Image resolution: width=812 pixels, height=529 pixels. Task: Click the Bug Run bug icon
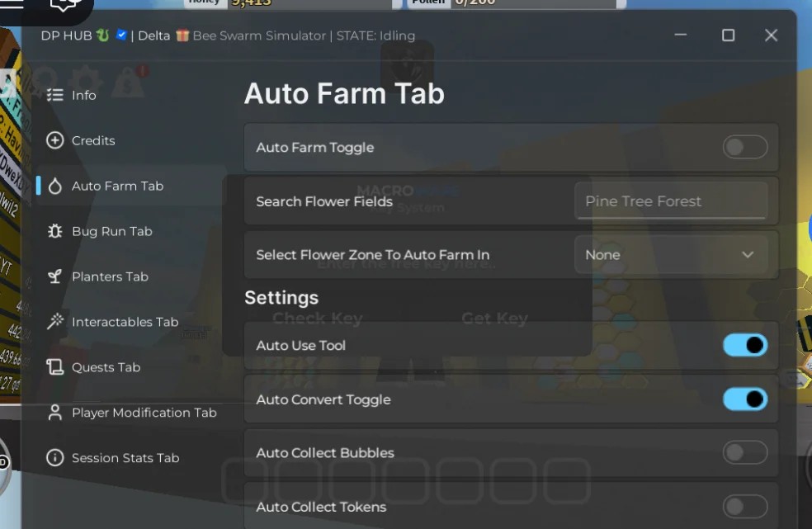click(55, 231)
